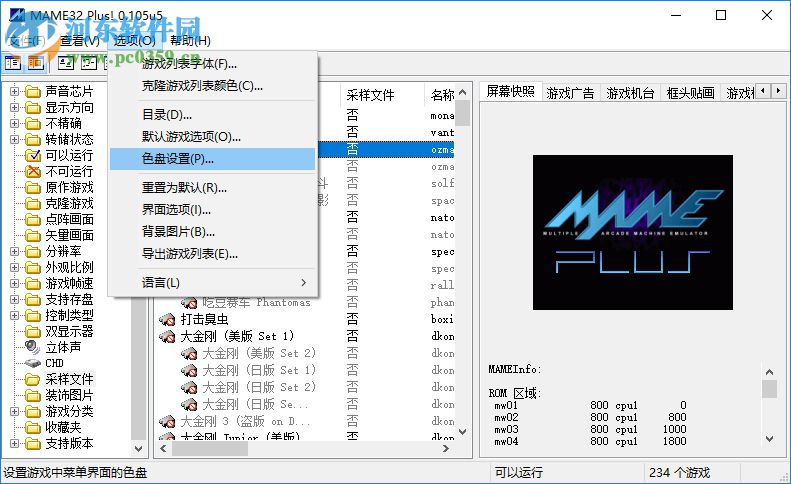Expand the 声音芯片 tree node
Screen dimensions: 791x484
pos(14,91)
